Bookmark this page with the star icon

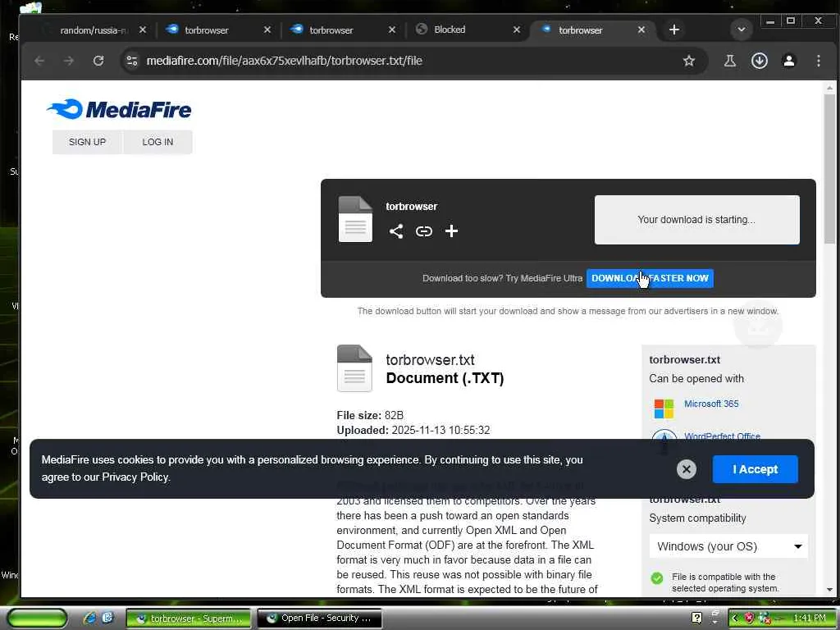click(x=689, y=61)
